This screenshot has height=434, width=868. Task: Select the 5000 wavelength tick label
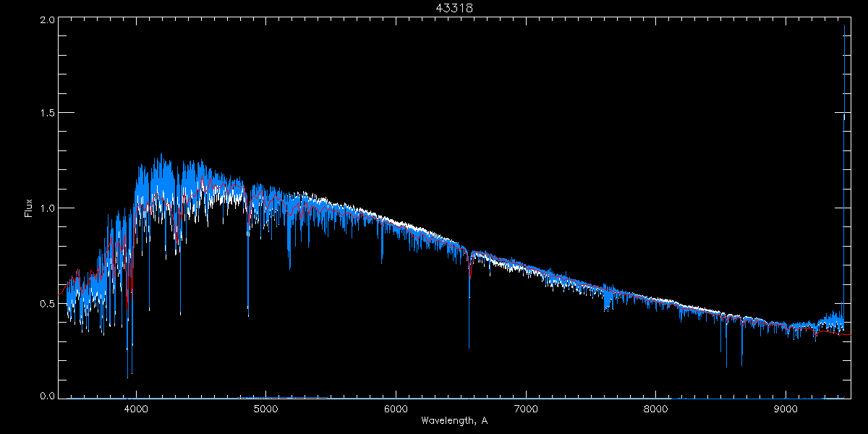[266, 409]
